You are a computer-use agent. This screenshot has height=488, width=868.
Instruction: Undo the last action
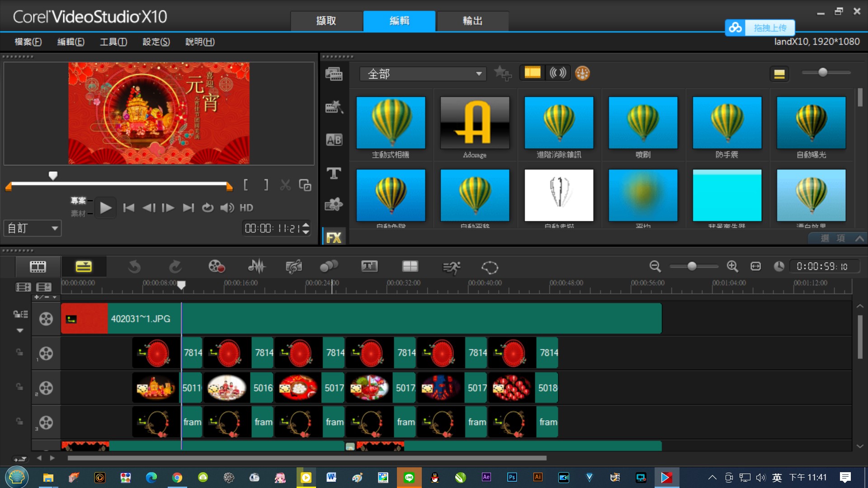(134, 267)
